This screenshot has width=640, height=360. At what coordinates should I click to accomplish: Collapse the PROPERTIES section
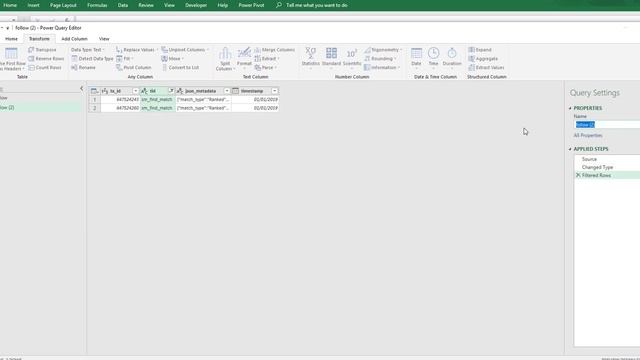570,108
